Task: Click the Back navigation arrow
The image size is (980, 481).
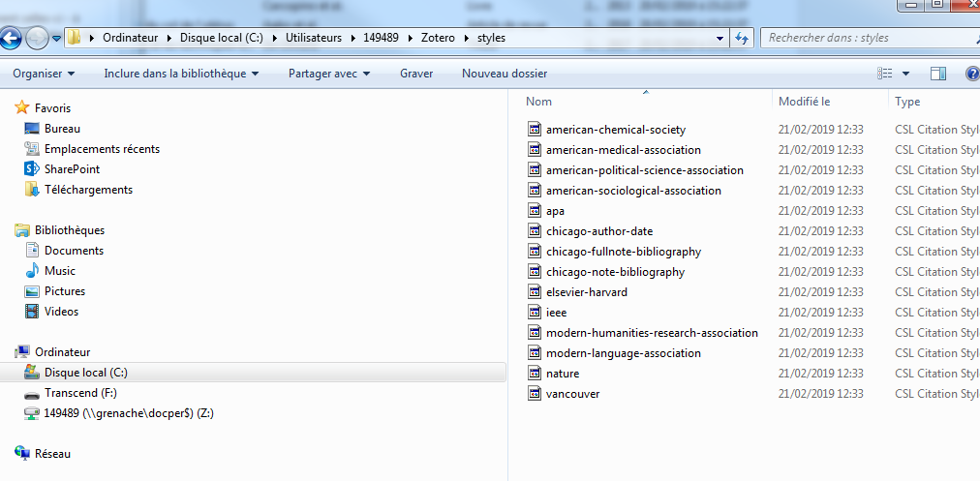Action: [11, 38]
